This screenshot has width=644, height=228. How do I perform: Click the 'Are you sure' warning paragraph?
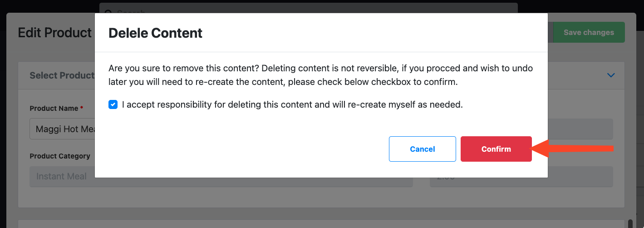point(320,75)
